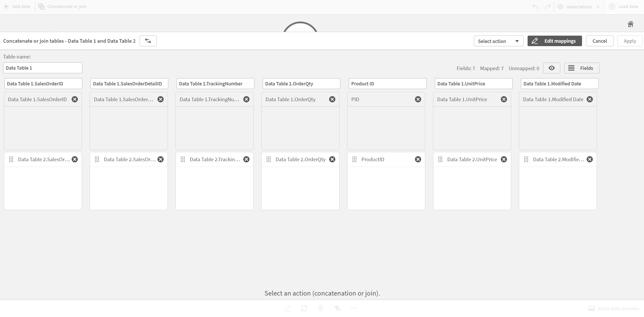Click the home icon top right

tap(631, 24)
